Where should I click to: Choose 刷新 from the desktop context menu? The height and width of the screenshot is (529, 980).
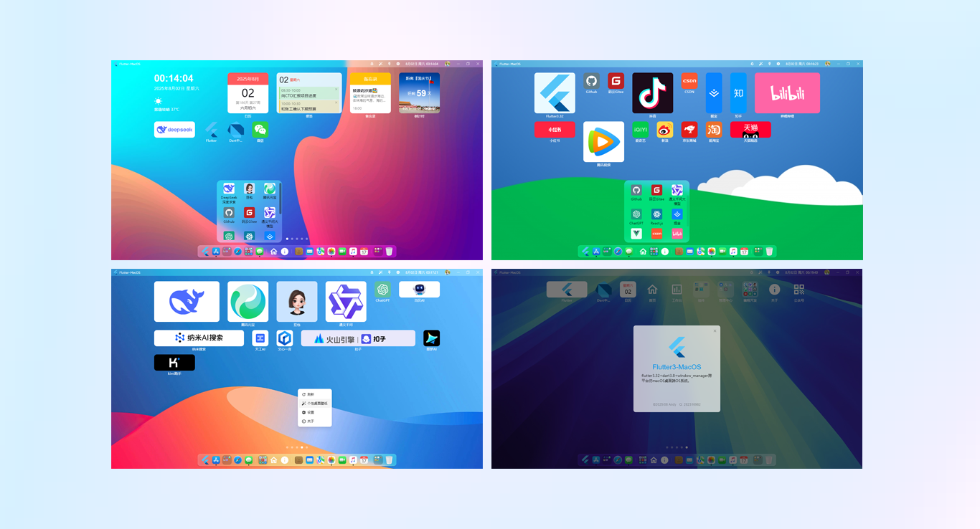click(315, 394)
